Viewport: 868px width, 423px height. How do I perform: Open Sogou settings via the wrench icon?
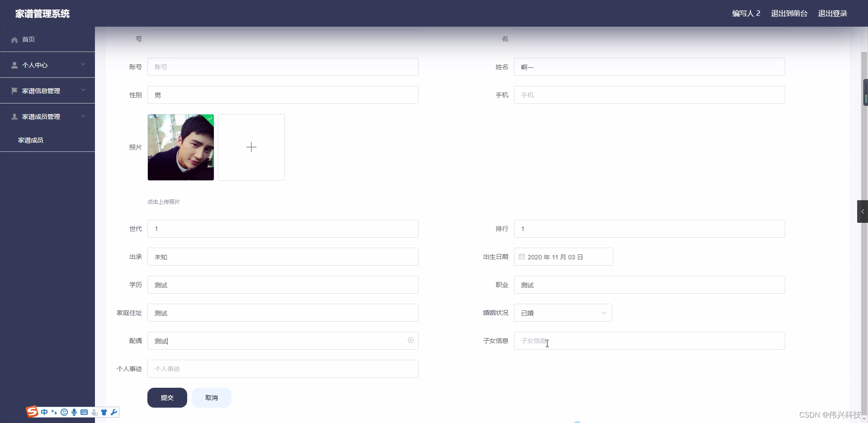pyautogui.click(x=114, y=412)
